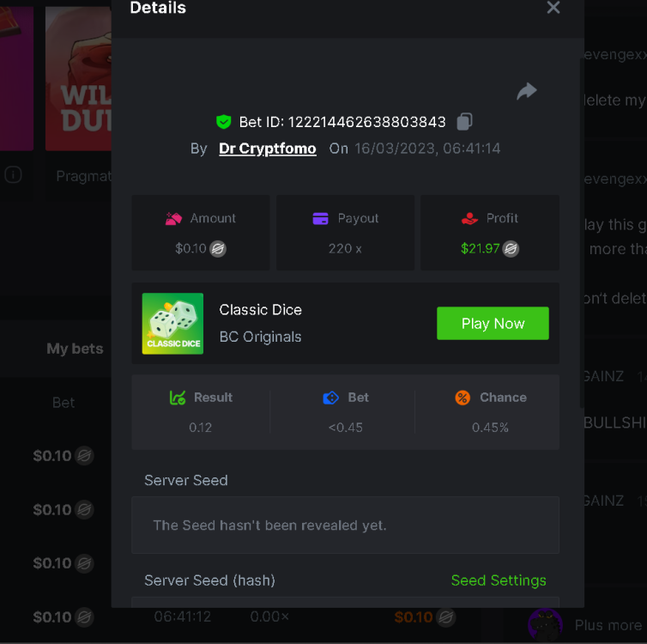Open Seed Settings link
Viewport: 647px width, 644px height.
pyautogui.click(x=499, y=580)
